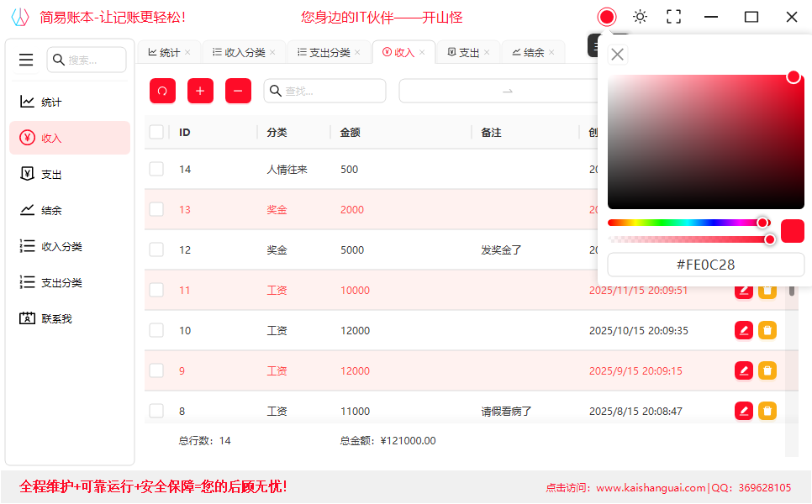Click the date range input field
The image size is (812, 504).
pyautogui.click(x=498, y=91)
